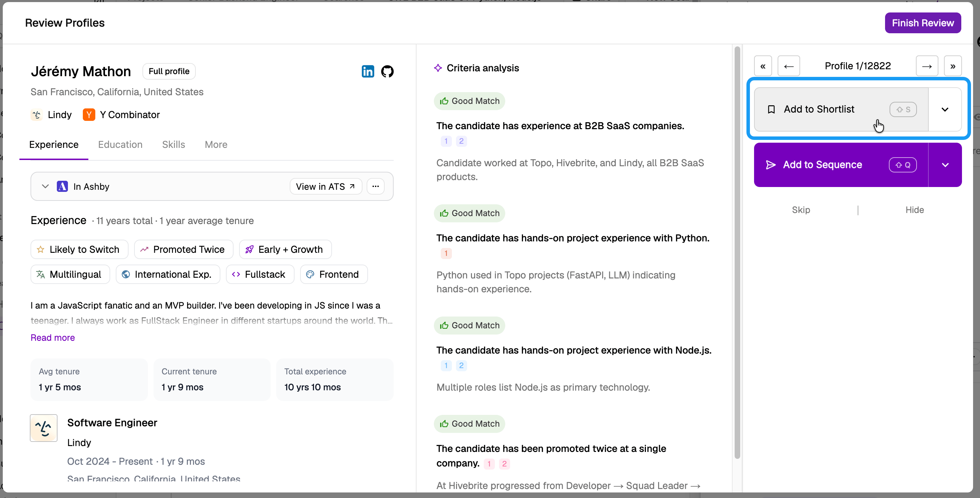This screenshot has width=980, height=498.
Task: Open the Add to Shortlist dropdown arrow
Action: coord(945,109)
